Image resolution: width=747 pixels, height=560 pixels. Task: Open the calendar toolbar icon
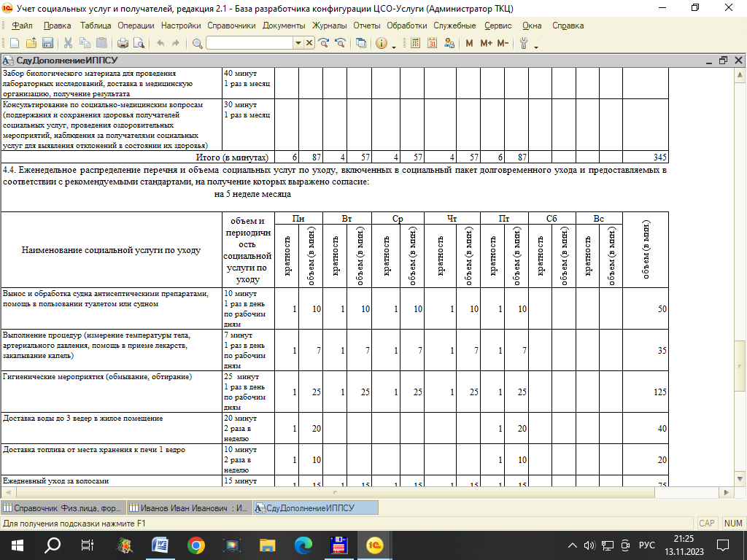click(x=433, y=43)
